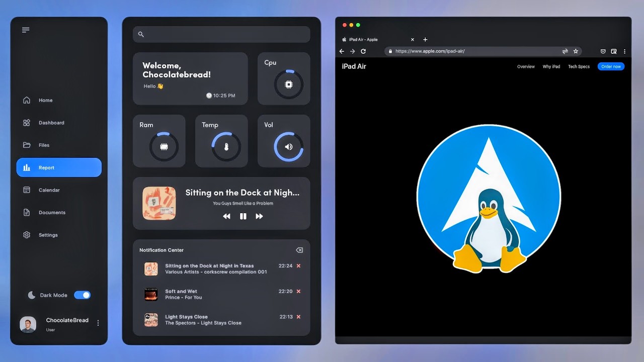Open the browser three-dot menu
Image resolution: width=644 pixels, height=362 pixels.
[624, 51]
